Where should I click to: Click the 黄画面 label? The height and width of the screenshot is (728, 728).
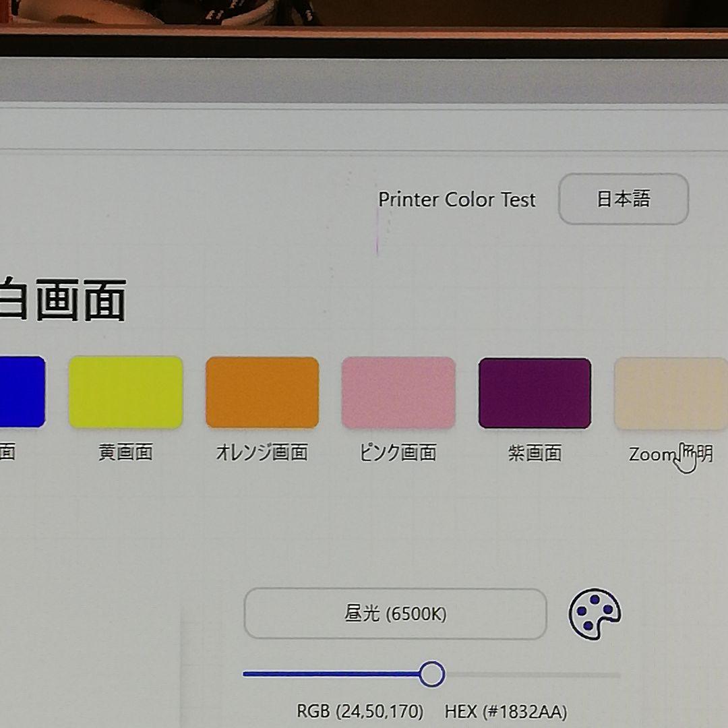pos(126,452)
